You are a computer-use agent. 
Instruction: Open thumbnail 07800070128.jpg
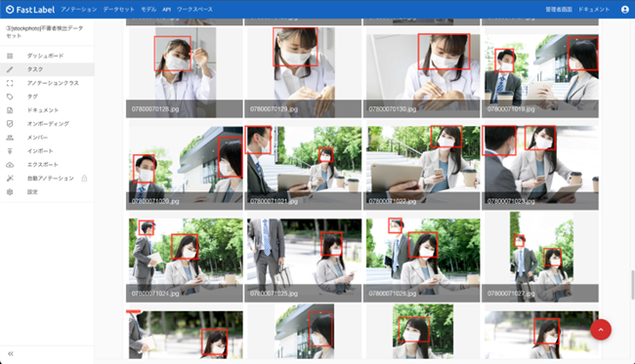pyautogui.click(x=185, y=72)
